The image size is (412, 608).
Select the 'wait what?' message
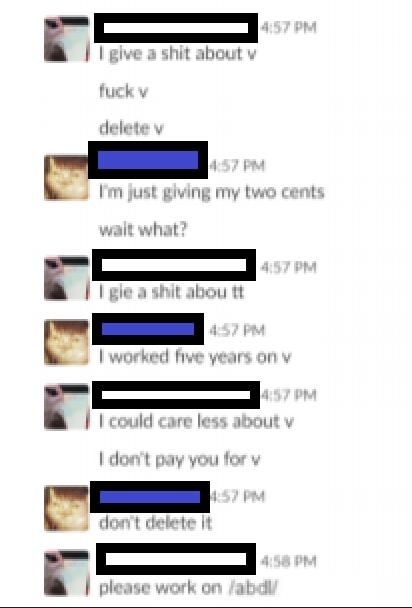(x=143, y=230)
